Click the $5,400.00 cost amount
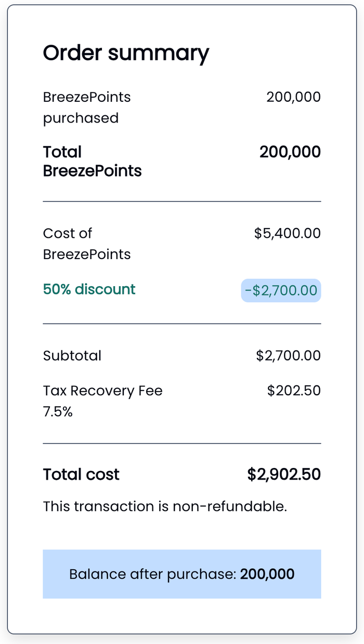 pos(288,234)
